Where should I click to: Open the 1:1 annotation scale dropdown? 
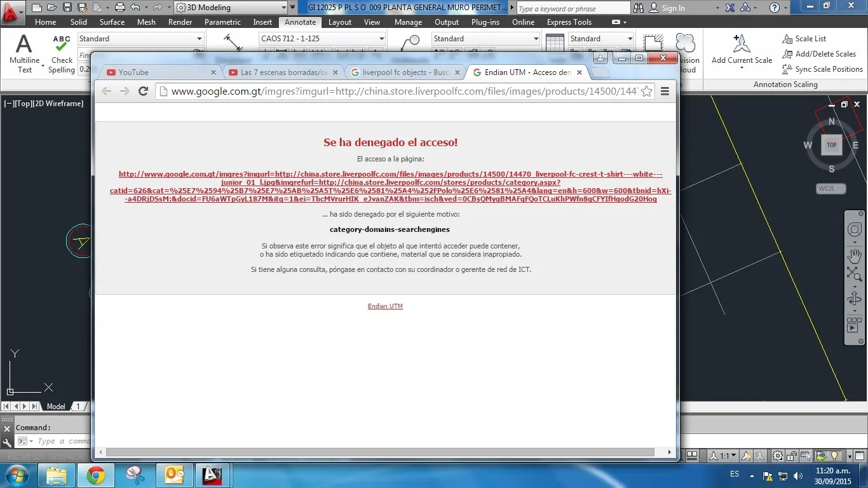(724, 456)
